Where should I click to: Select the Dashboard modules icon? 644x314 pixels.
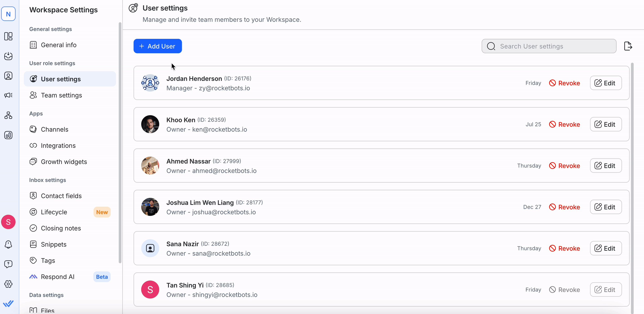(x=9, y=36)
